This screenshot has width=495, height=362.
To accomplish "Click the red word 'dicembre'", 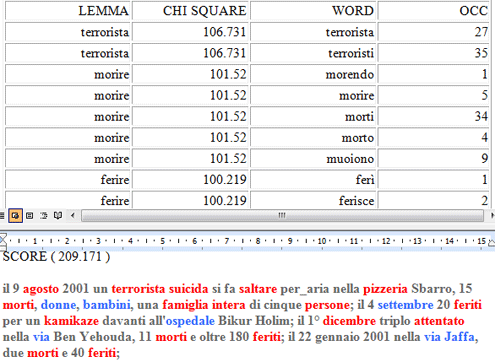I will (x=349, y=321).
